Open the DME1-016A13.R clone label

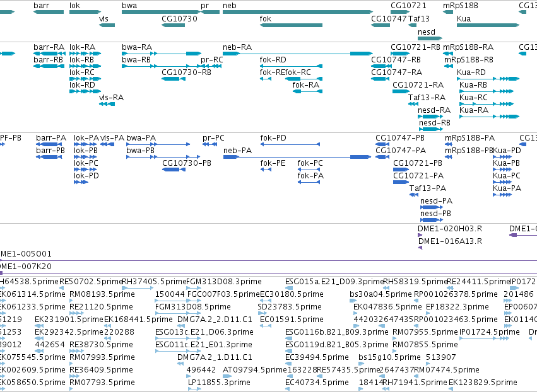point(450,241)
